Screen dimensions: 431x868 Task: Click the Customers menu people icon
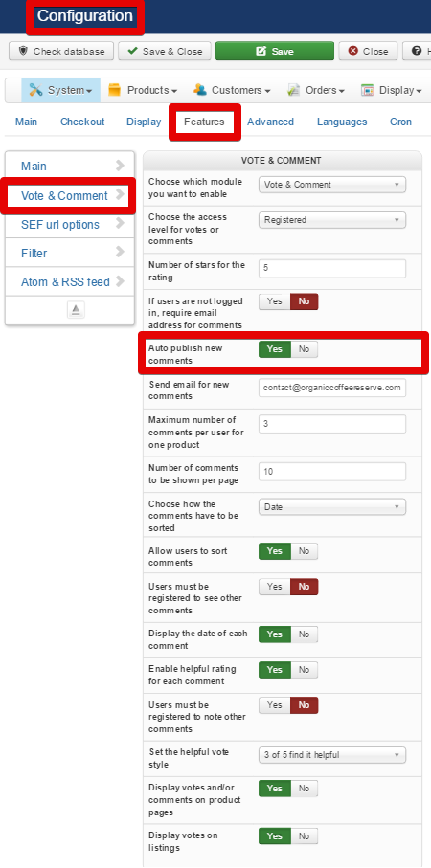(x=200, y=90)
